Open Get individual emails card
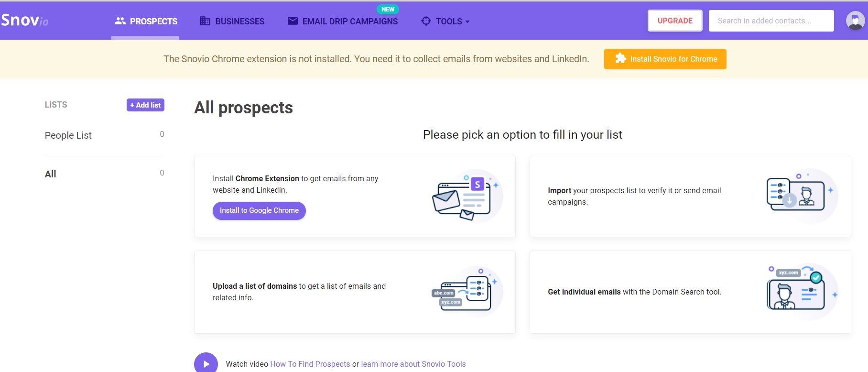Screen dimensions: 868x372 [x=690, y=292]
